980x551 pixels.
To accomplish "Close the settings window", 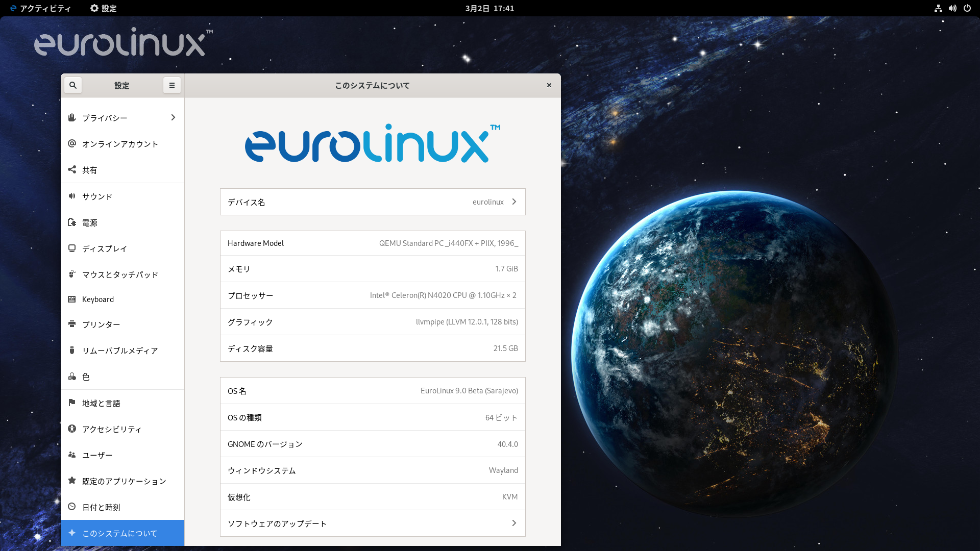I will point(549,85).
